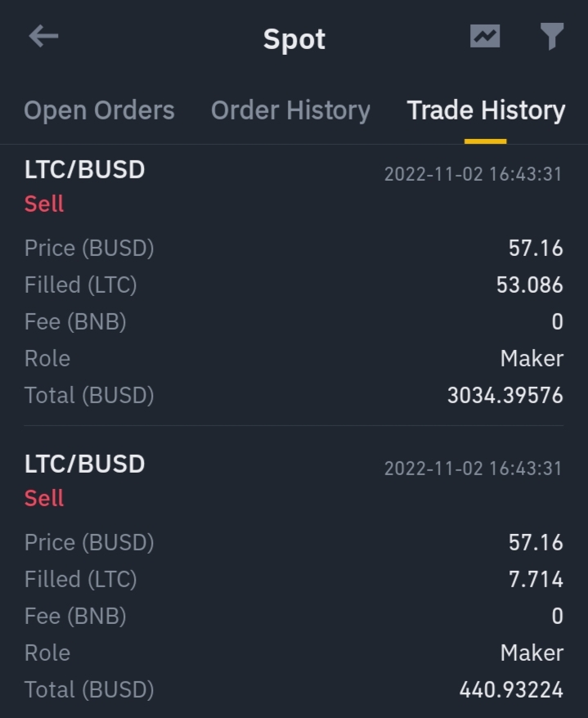Click Maker role of first trade
Image resolution: width=588 pixels, height=718 pixels.
532,358
